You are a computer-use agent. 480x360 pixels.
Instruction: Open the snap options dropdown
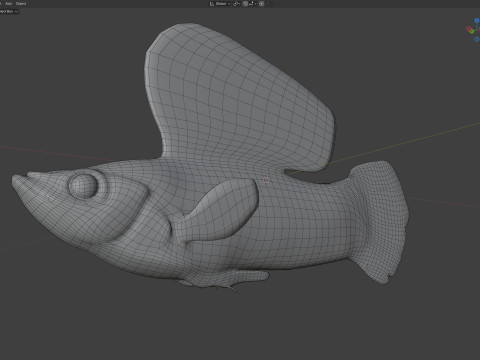(252, 4)
